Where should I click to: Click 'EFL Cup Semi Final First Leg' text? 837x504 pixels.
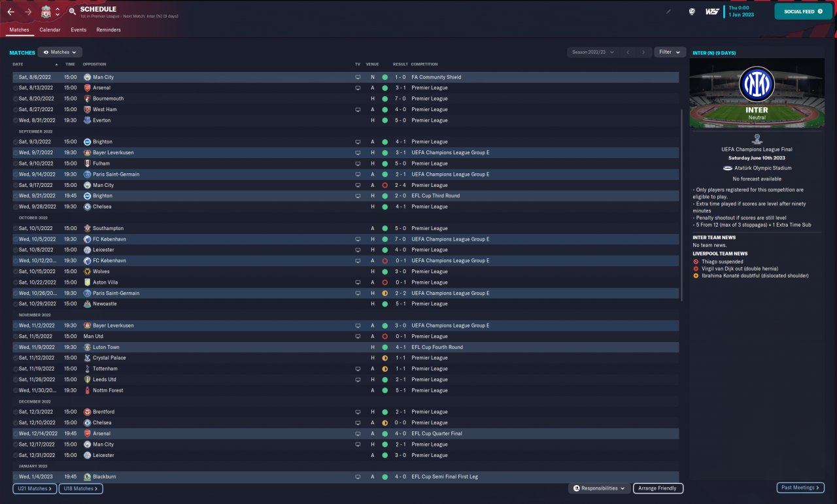coord(445,477)
